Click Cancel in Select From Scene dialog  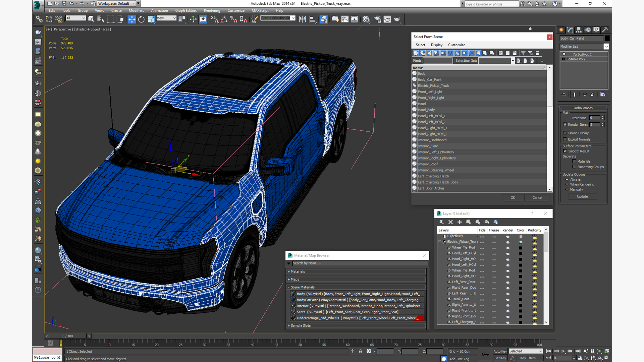click(537, 197)
